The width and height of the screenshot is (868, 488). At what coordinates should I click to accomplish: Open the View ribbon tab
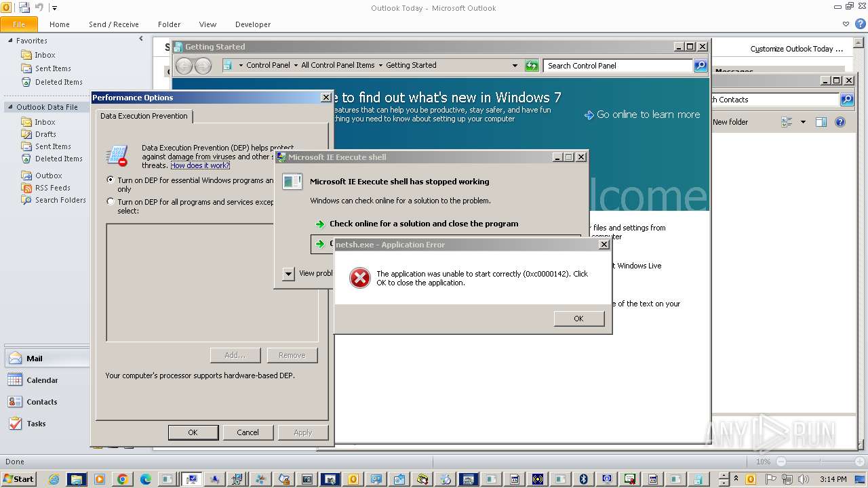coord(208,24)
